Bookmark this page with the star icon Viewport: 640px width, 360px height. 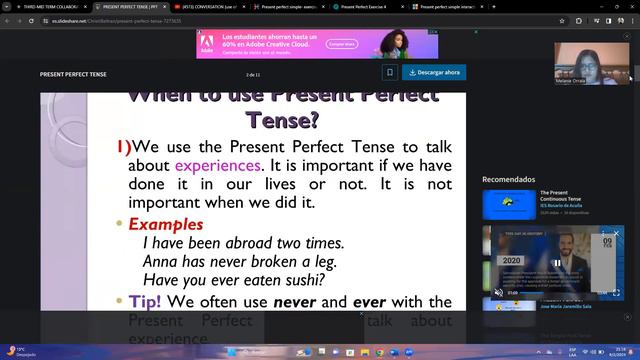562,21
